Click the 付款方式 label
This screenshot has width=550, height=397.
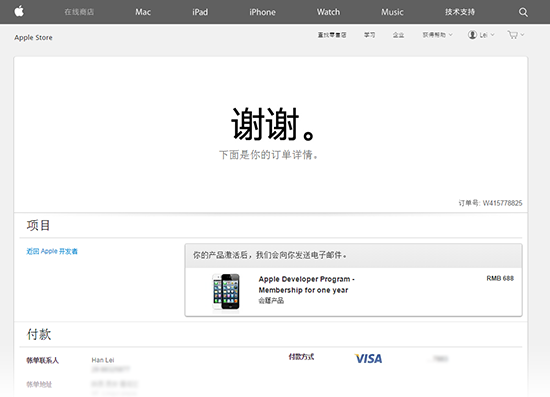pyautogui.click(x=301, y=357)
